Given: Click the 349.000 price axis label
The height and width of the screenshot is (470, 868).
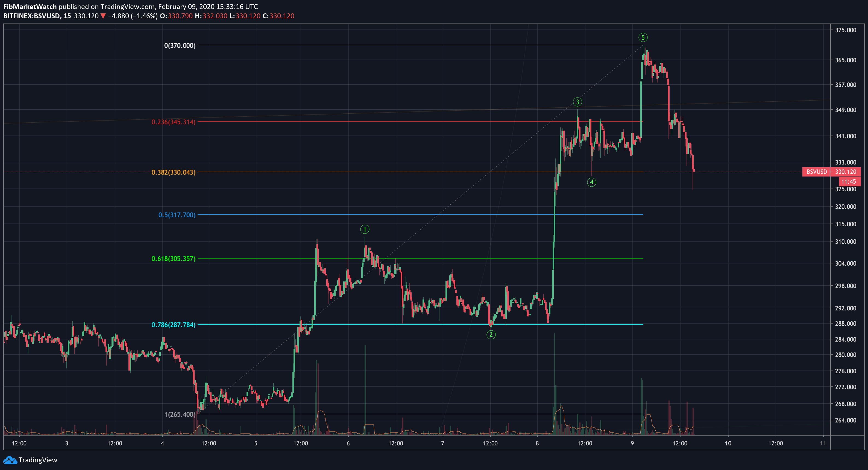Looking at the screenshot, I should [x=845, y=110].
